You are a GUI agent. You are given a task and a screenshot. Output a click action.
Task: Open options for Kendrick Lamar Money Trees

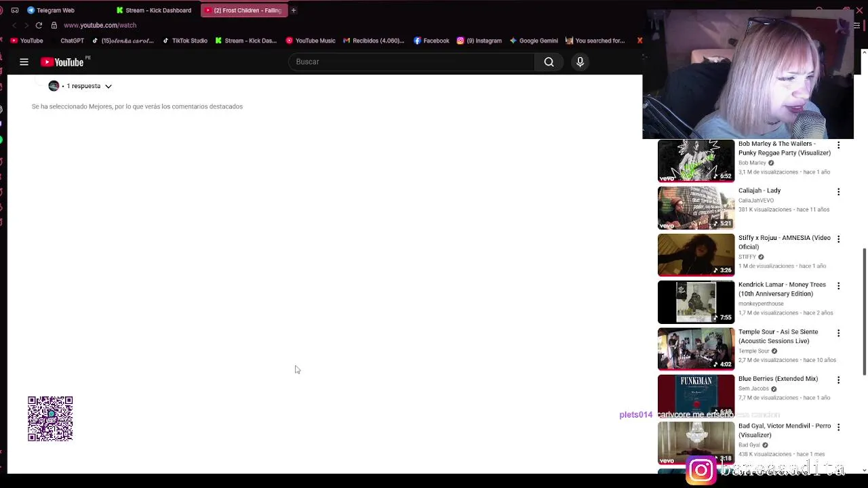[838, 286]
